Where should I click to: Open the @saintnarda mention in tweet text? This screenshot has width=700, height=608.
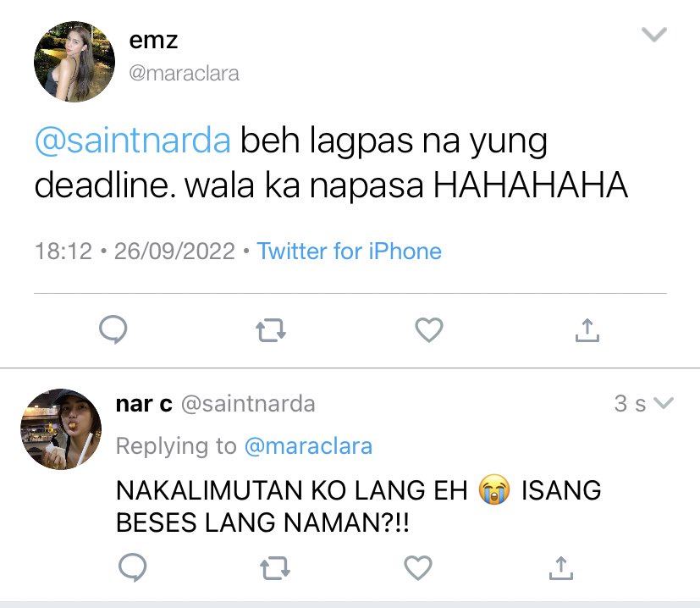pos(133,141)
